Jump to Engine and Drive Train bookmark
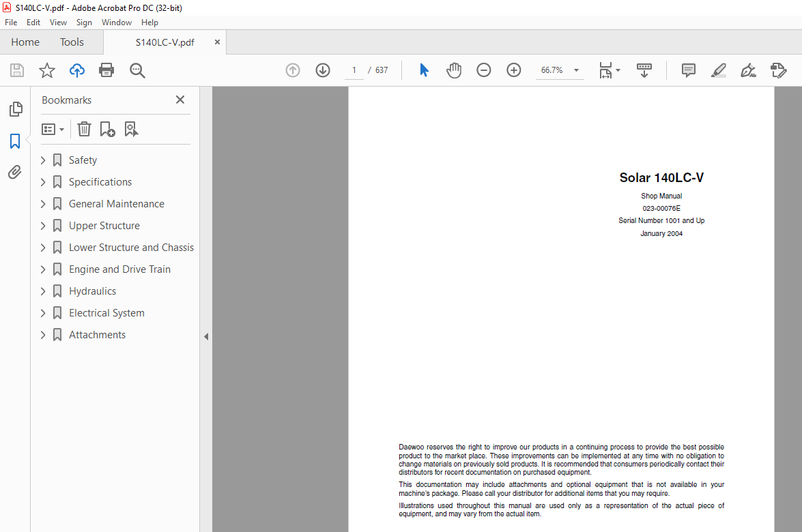This screenshot has width=802, height=532. 119,269
